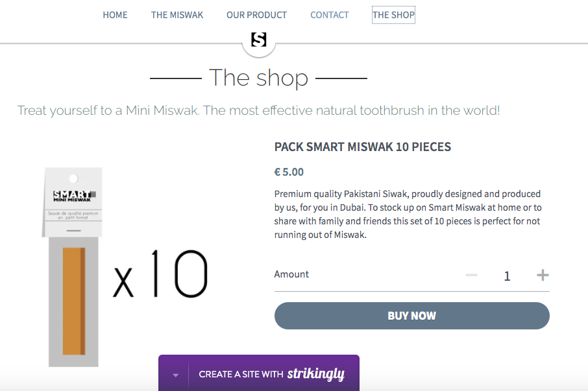The height and width of the screenshot is (391, 588).
Task: Open the OUR PRODUCT page
Action: click(x=256, y=14)
